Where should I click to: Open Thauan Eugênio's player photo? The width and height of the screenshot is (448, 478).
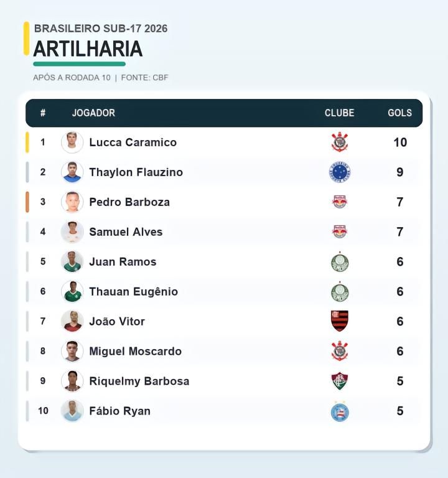pos(72,291)
